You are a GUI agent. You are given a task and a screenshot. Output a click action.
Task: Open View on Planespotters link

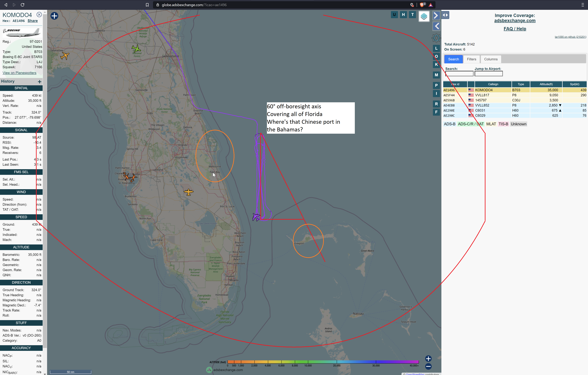click(19, 73)
